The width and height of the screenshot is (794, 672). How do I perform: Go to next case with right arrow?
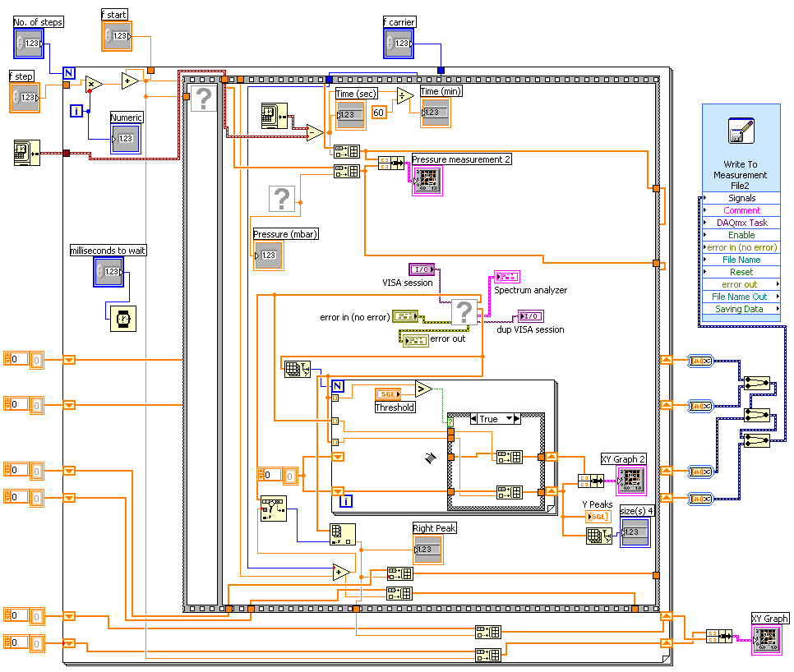[516, 418]
